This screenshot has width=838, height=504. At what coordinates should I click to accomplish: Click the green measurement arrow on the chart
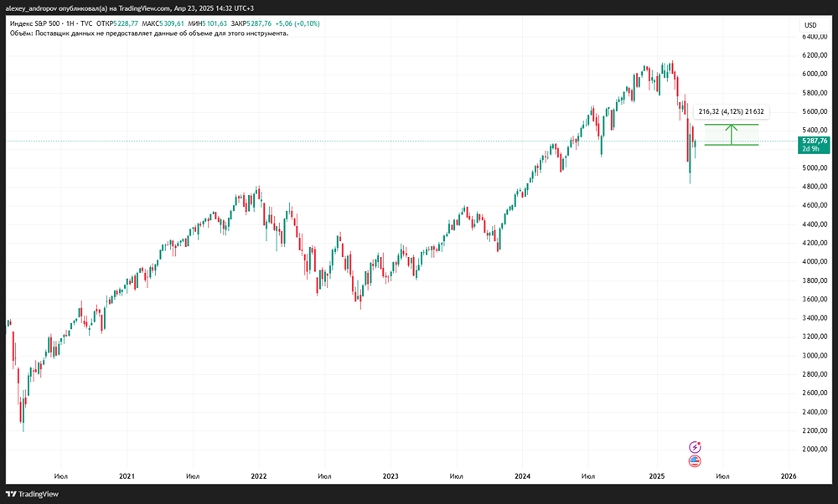[x=731, y=135]
